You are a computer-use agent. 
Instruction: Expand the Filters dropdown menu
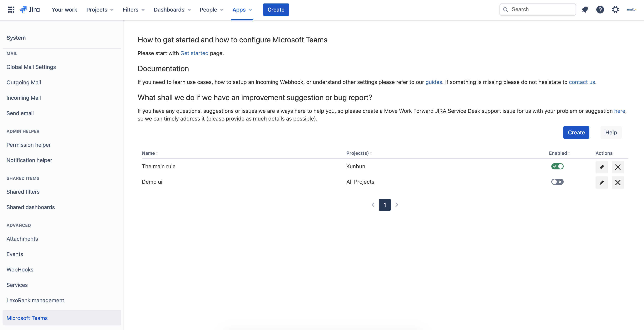click(x=133, y=9)
